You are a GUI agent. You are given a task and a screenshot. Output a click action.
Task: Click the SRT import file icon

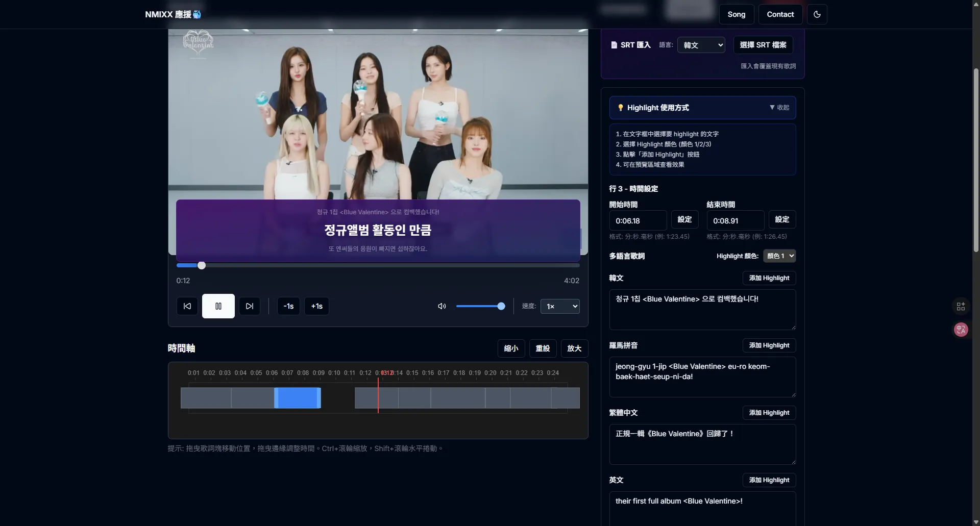coord(614,45)
